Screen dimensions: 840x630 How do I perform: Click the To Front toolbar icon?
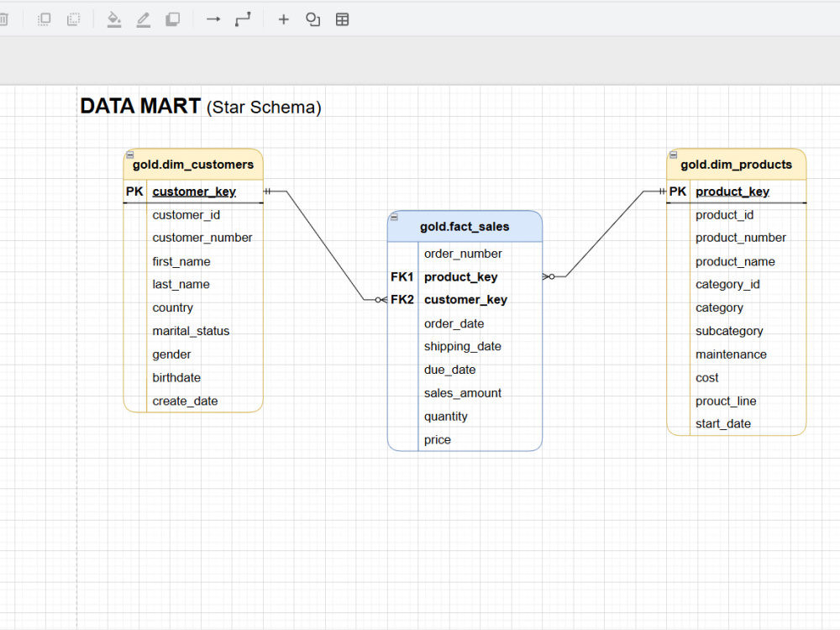(44, 20)
